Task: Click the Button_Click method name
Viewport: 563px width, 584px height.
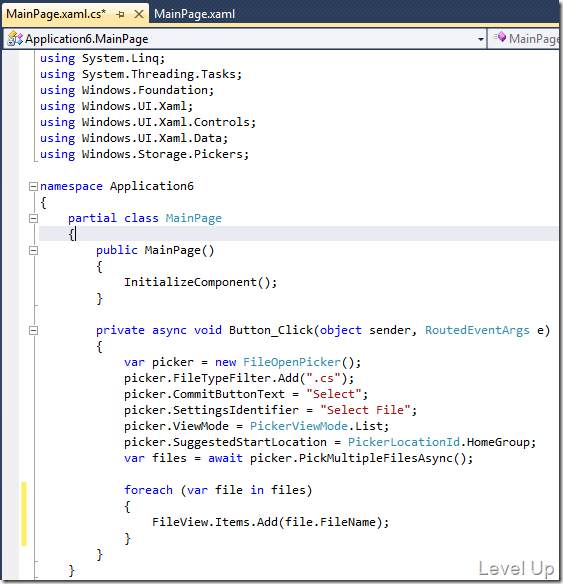Action: tap(271, 330)
